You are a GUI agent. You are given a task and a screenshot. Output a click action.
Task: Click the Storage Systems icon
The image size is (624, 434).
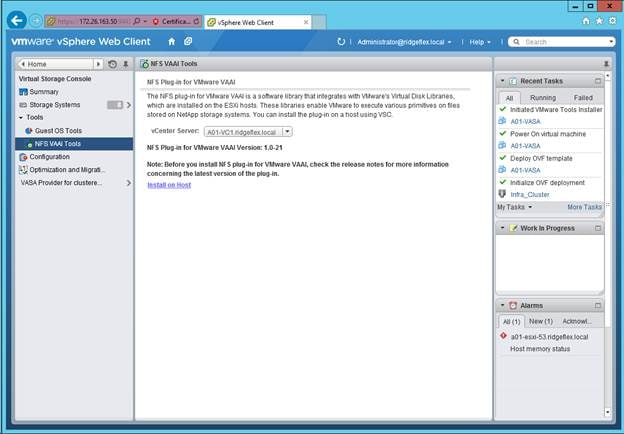[23, 105]
